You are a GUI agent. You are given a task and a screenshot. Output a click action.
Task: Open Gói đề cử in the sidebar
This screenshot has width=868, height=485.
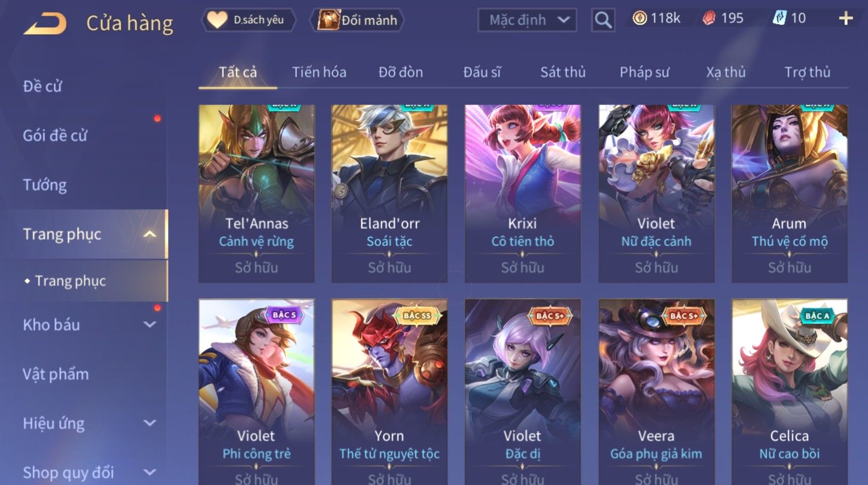point(55,136)
